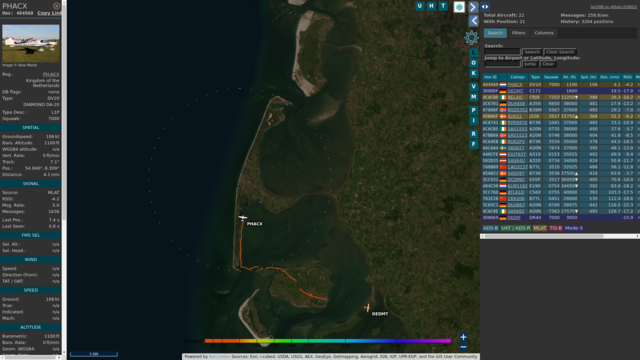Sort table by Callsign column

[x=517, y=77]
